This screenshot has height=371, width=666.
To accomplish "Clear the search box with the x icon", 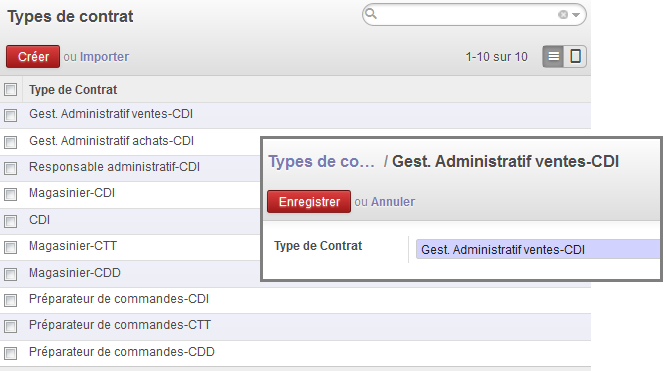I will pos(563,15).
